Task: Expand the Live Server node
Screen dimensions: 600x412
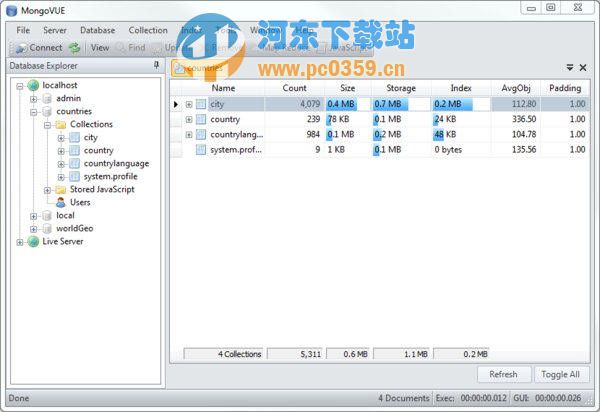Action: click(x=20, y=242)
